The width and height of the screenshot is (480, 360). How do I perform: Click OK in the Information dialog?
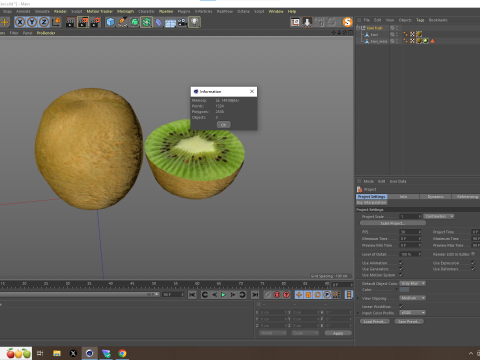point(224,125)
